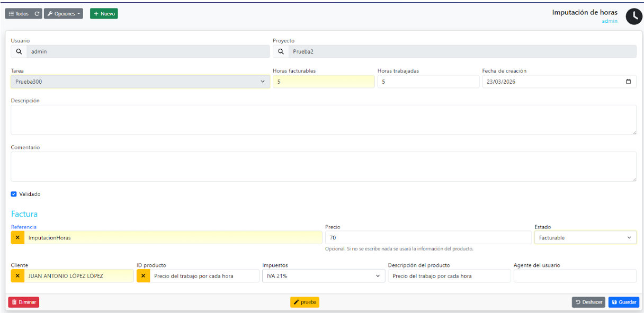Click the Deshacer button
This screenshot has width=644, height=313.
point(588,302)
